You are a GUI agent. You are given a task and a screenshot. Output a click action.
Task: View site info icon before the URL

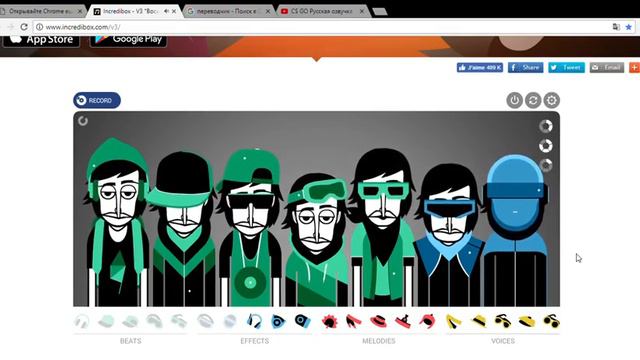(40, 27)
